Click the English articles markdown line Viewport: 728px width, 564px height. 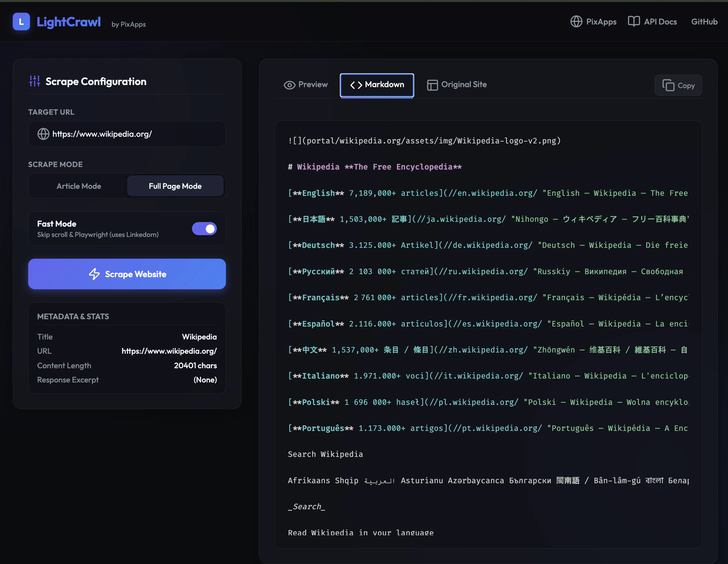488,193
